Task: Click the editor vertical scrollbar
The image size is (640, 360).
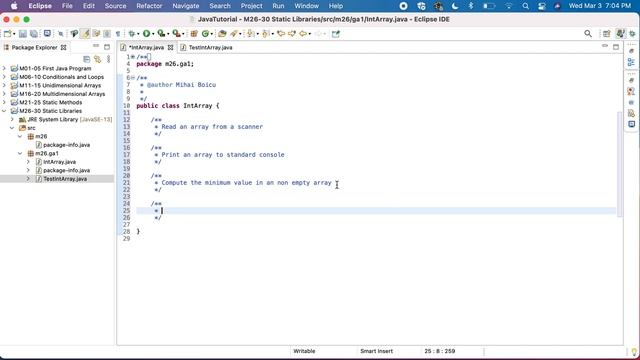Action: pyautogui.click(x=620, y=163)
